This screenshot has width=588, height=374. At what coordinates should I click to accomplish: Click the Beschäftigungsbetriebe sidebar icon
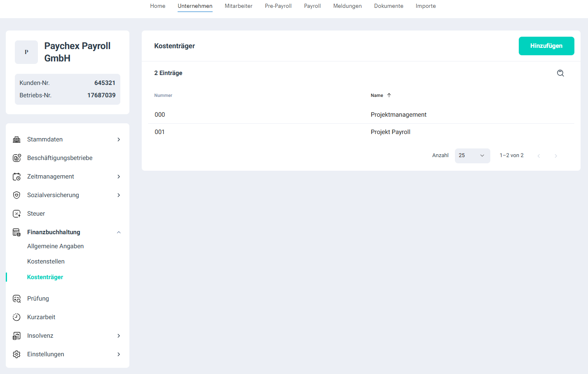pos(16,158)
